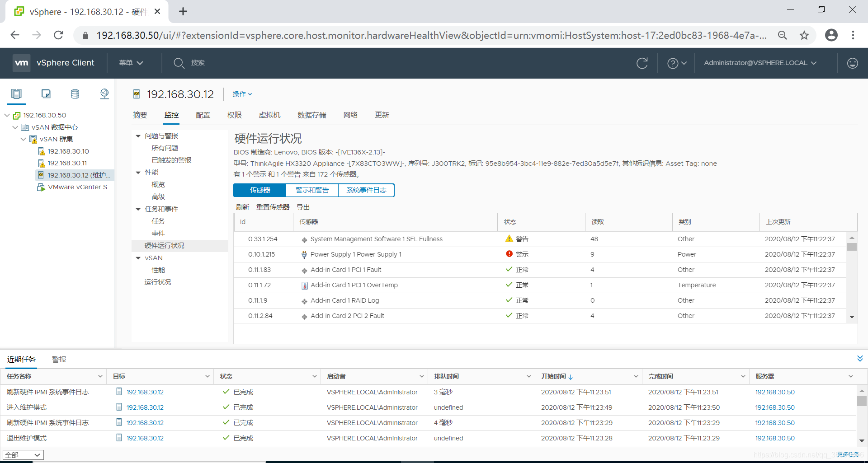Screen dimensions: 868x463
Task: Open 高级 performance view
Action: tap(158, 197)
